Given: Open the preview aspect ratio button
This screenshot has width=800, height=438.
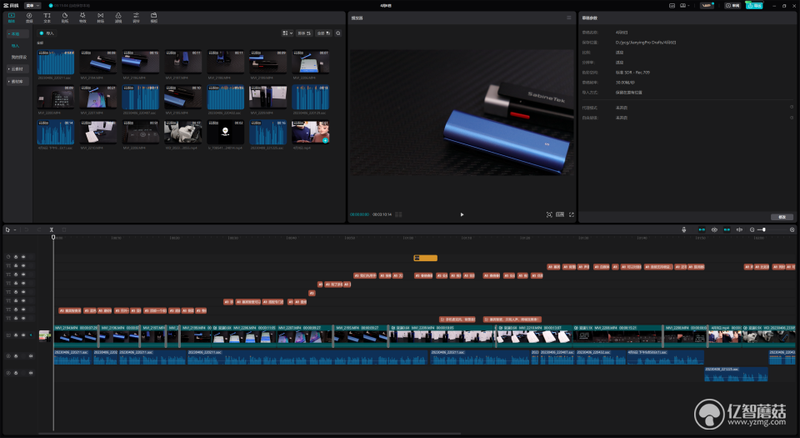Looking at the screenshot, I should click(560, 214).
